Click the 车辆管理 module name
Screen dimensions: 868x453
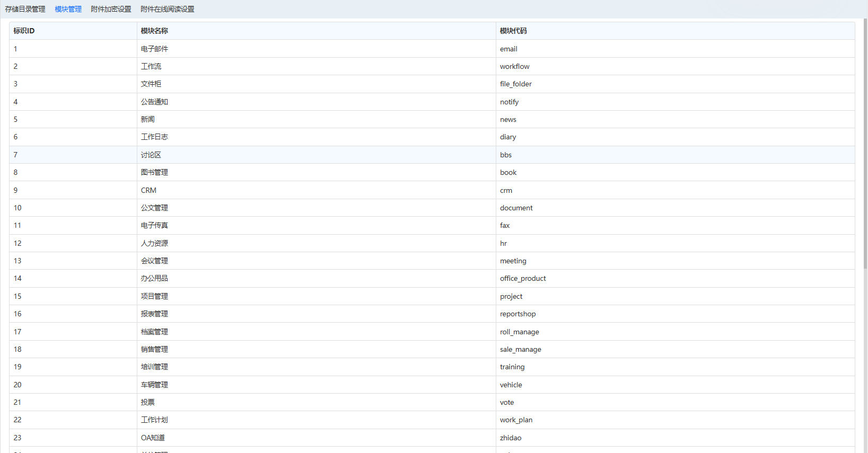(x=154, y=385)
